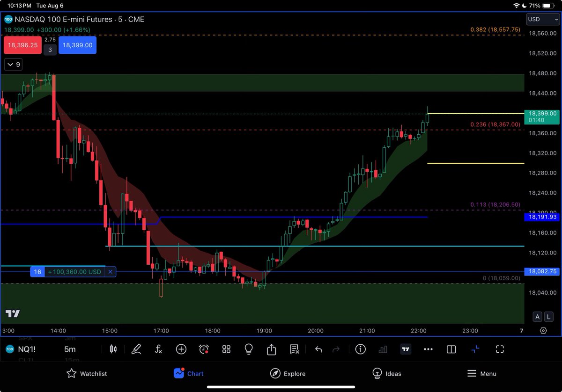Screen dimensions: 562x392
Task: Open chart settings gear icon on axis
Action: [543, 331]
